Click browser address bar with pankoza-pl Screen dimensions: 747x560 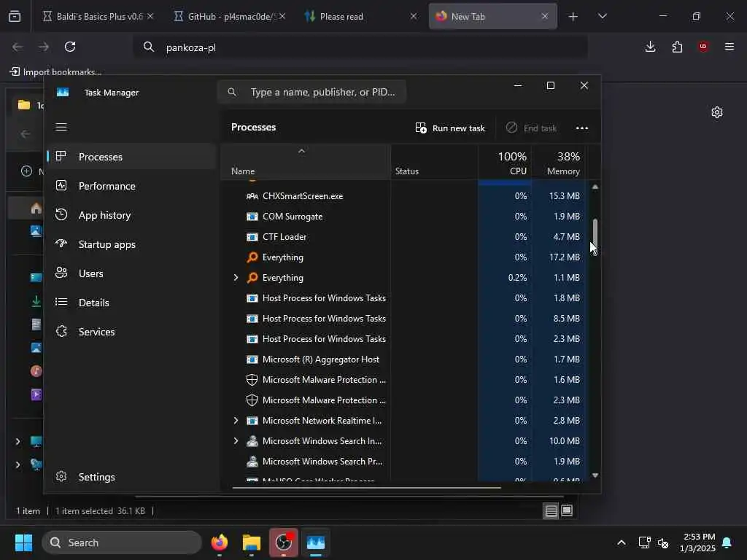pyautogui.click(x=360, y=47)
